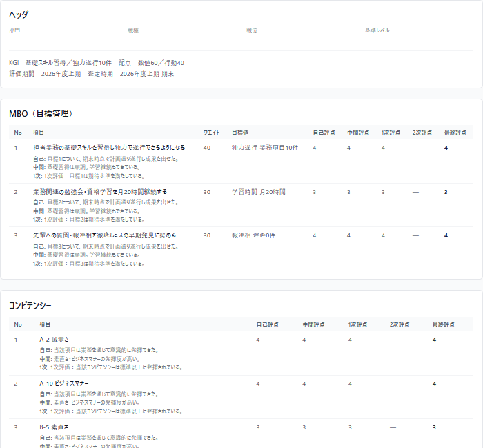The height and width of the screenshot is (448, 483).
Task: Click 項目 column header in MBO table
Action: (x=39, y=133)
